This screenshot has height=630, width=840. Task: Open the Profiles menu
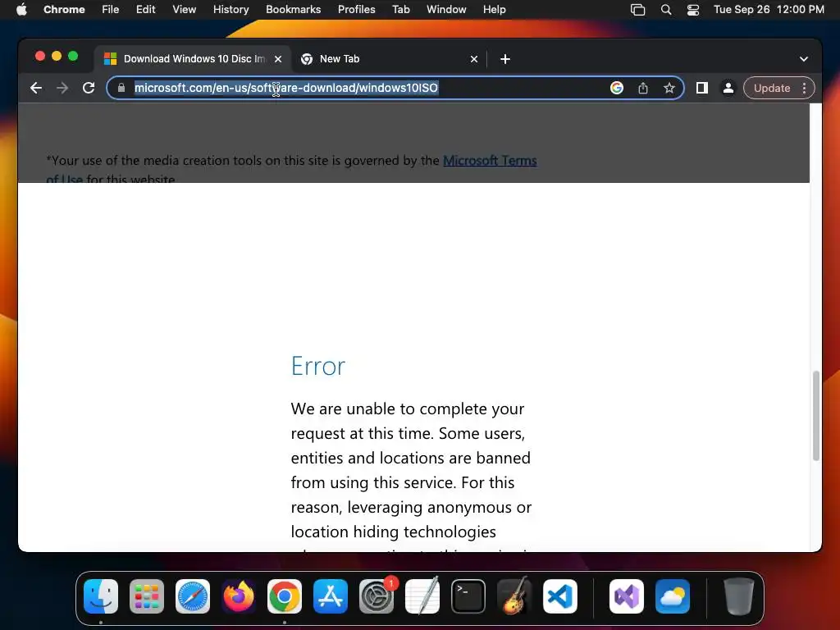pos(356,10)
